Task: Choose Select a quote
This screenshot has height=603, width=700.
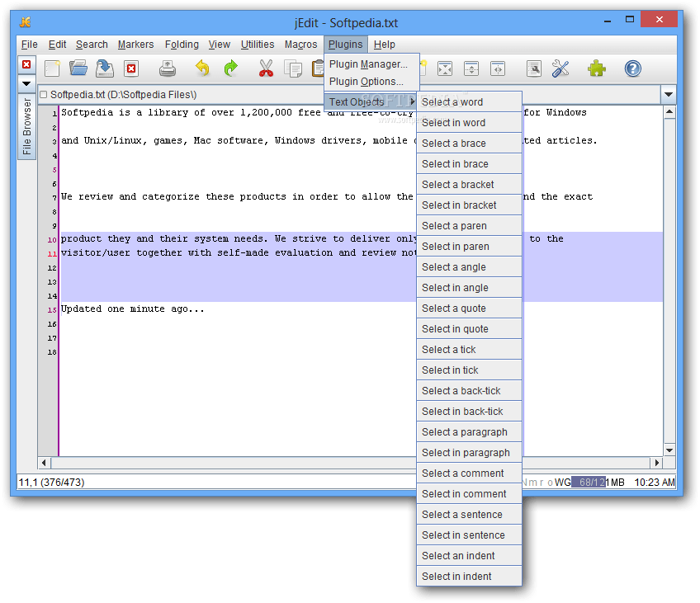Action: coord(469,309)
